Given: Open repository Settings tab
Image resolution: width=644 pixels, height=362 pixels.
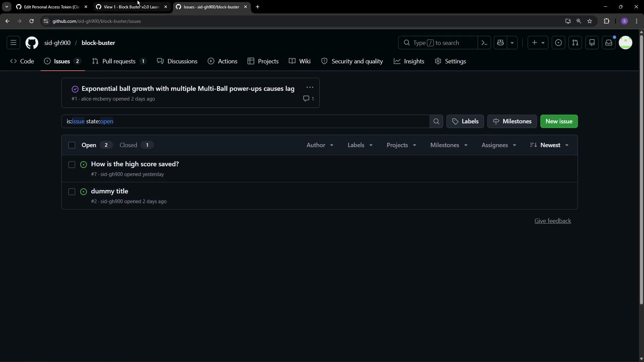Looking at the screenshot, I should (450, 61).
